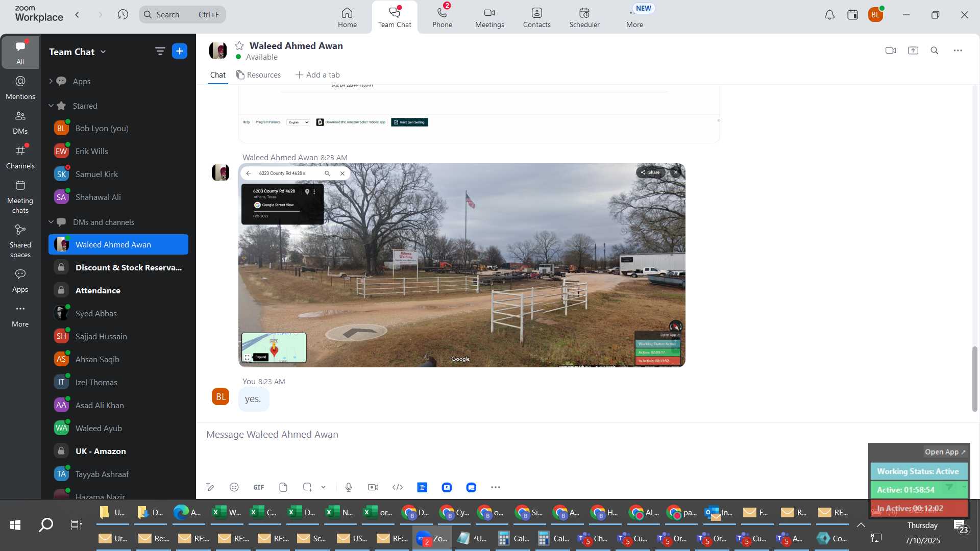Viewport: 980px width, 551px height.
Task: Open the Resources tab in chat
Action: click(258, 75)
